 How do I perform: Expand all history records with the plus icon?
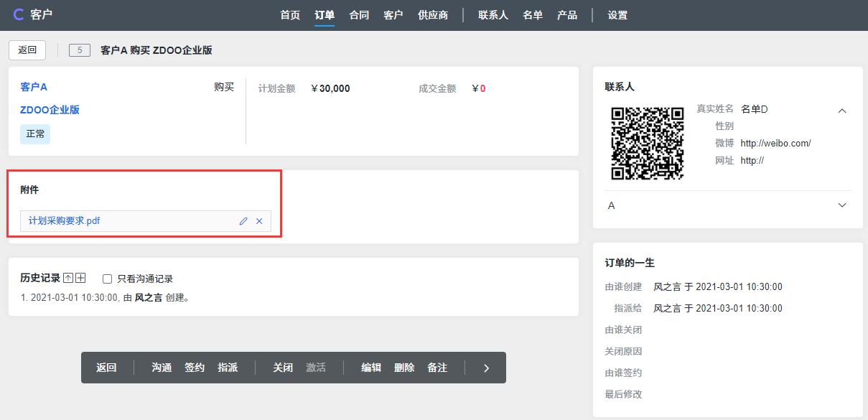(81, 279)
